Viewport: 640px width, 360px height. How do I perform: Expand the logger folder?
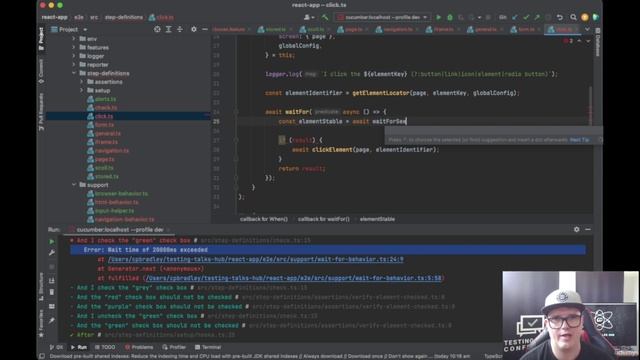click(74, 56)
